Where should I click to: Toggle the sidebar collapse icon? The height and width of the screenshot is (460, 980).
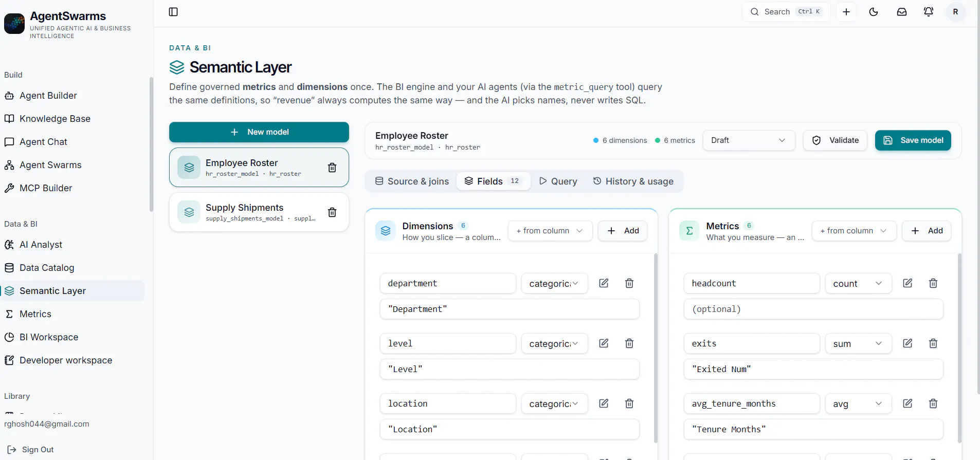point(173,12)
